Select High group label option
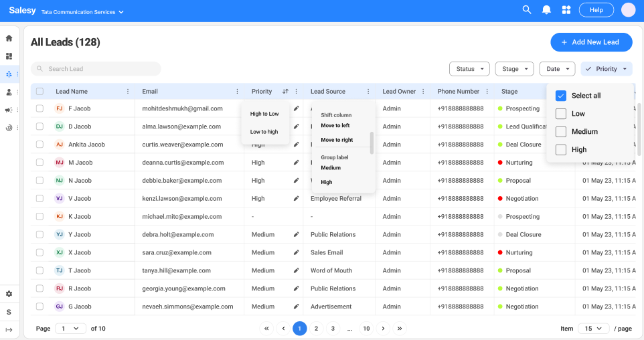644x340 pixels. (x=327, y=182)
